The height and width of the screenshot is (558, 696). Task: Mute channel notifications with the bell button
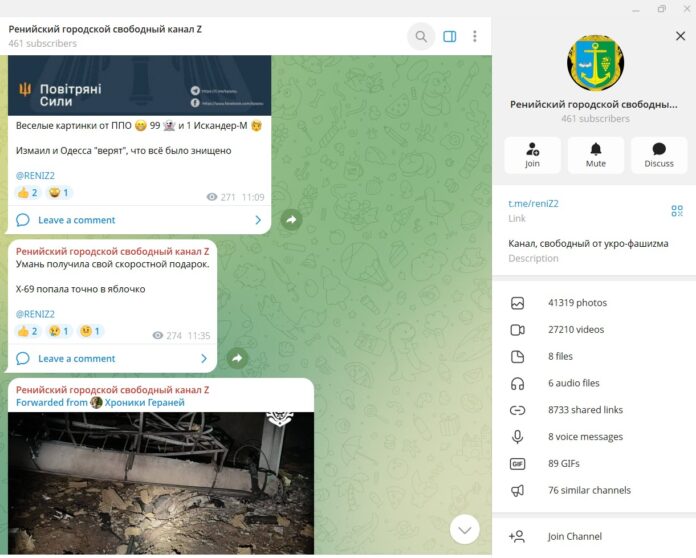pos(595,155)
